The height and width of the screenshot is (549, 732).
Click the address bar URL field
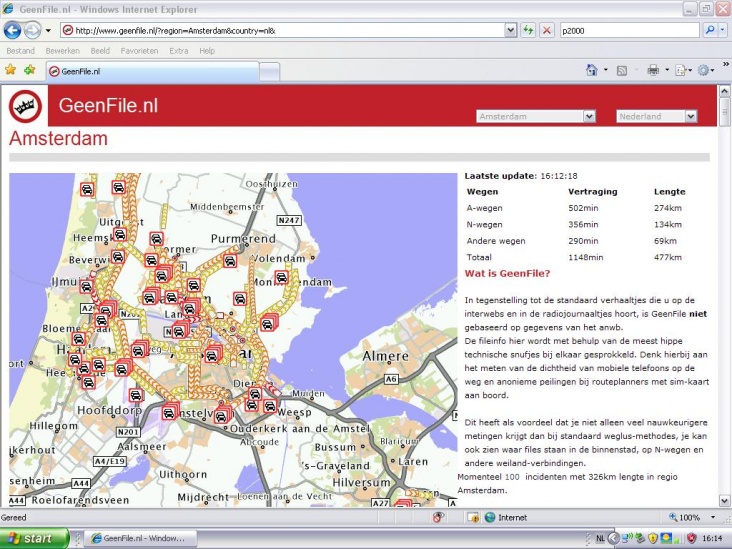click(282, 31)
